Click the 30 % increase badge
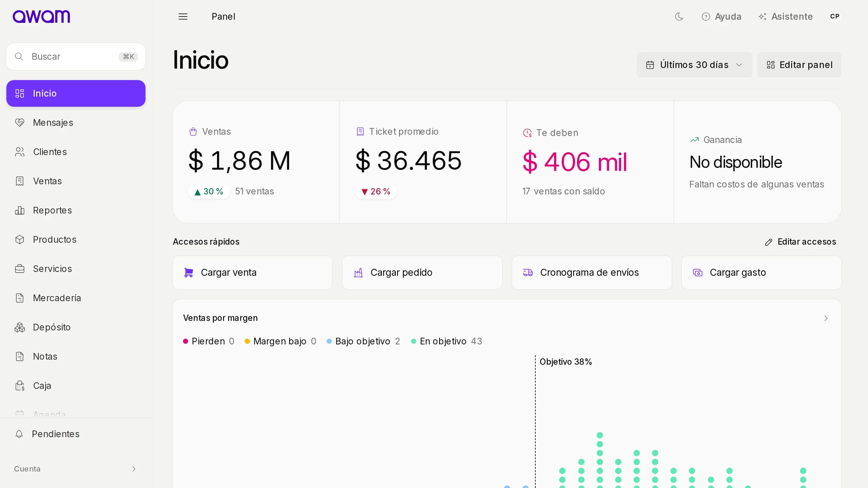The width and height of the screenshot is (868, 488). tap(209, 192)
